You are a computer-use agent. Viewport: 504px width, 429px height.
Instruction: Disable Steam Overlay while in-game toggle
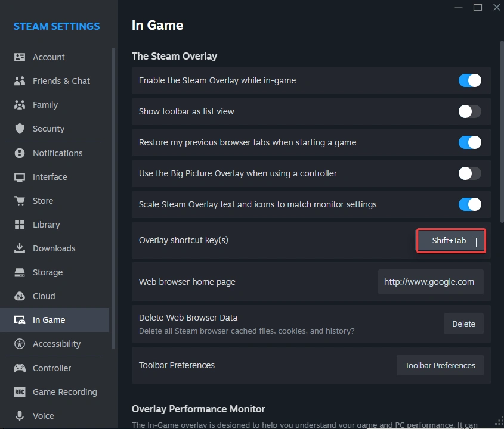[469, 80]
